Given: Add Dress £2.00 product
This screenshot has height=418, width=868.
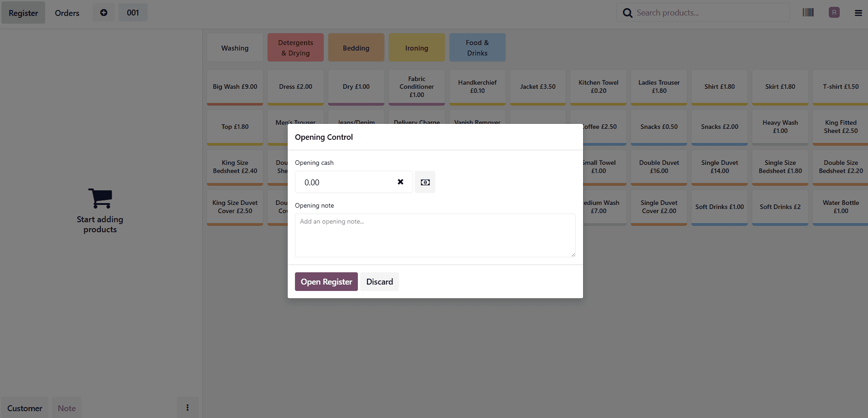Looking at the screenshot, I should (x=295, y=87).
